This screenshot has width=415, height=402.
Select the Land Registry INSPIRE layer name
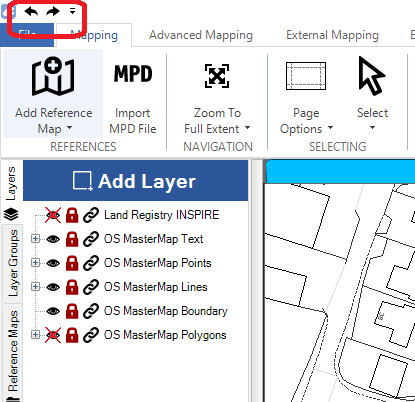pyautogui.click(x=162, y=215)
